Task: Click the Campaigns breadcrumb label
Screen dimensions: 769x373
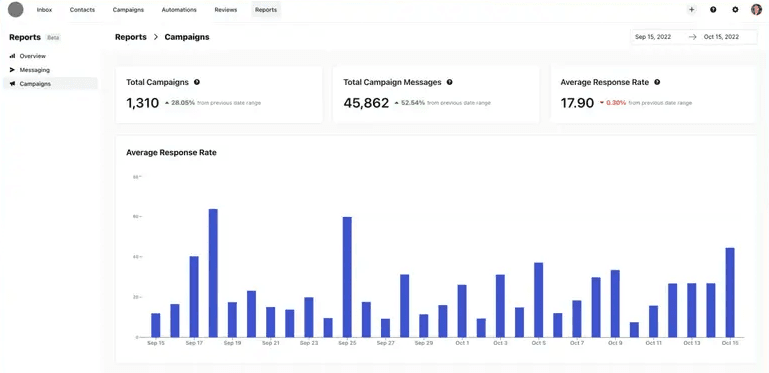Action: point(187,37)
